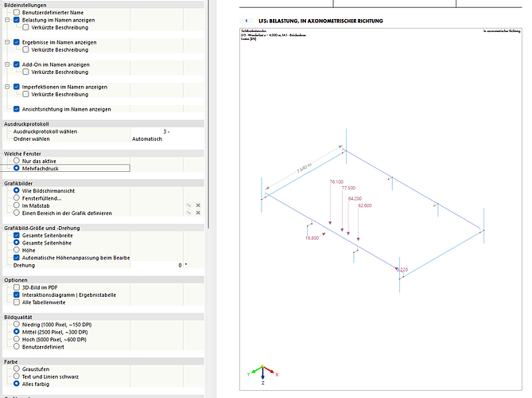Collapse the Belastung im Namen anzeigen tree node
The width and height of the screenshot is (532, 398).
7,20
